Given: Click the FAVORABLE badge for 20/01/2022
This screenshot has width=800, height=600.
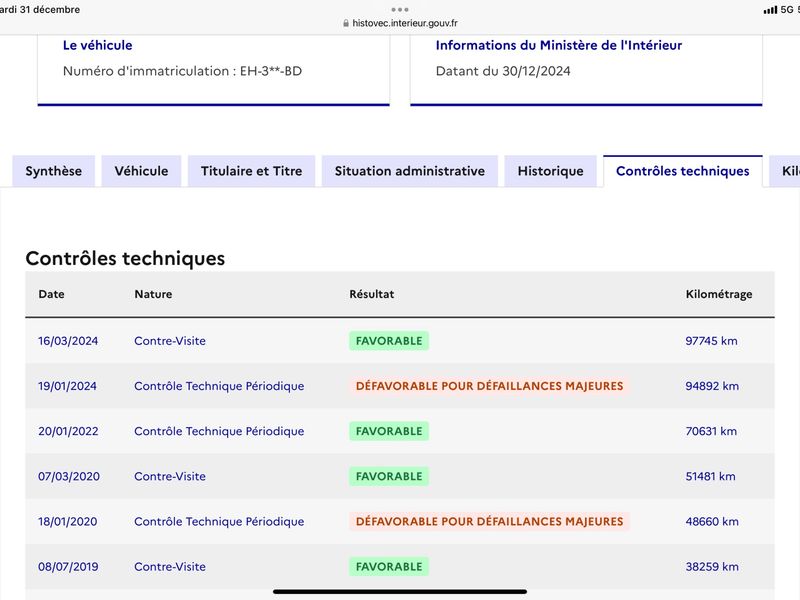Looking at the screenshot, I should (x=389, y=431).
